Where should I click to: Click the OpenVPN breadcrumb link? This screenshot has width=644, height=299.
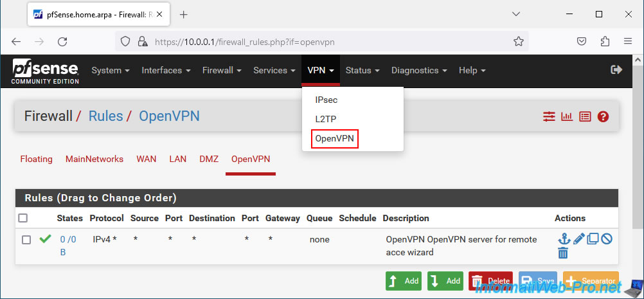click(169, 116)
